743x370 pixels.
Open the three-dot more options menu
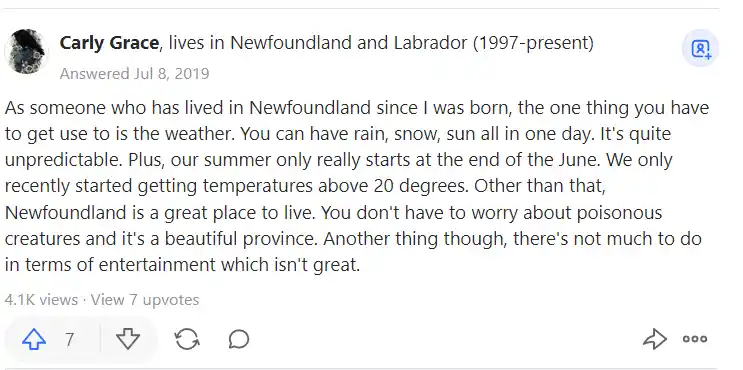695,339
